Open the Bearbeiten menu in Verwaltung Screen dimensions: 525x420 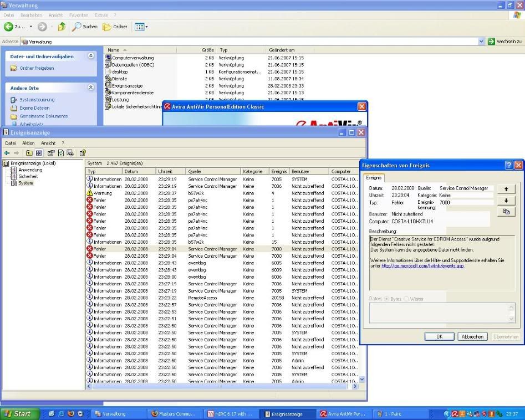[31, 15]
